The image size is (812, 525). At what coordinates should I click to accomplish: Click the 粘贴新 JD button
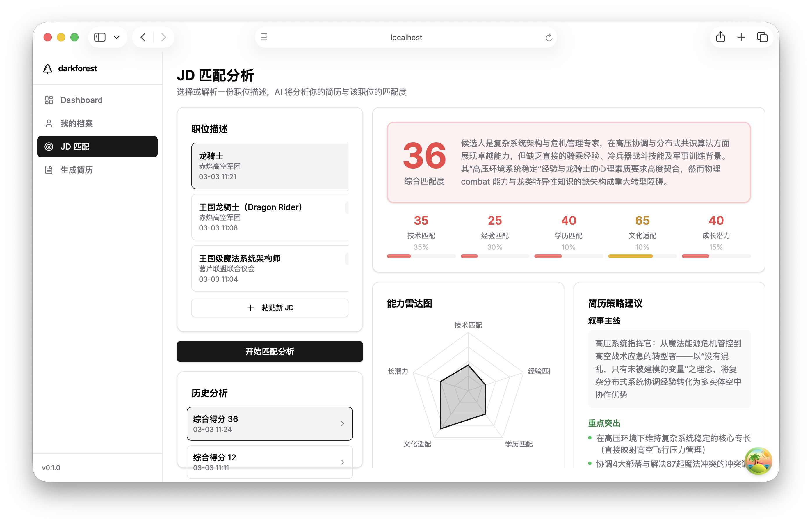[x=270, y=308]
